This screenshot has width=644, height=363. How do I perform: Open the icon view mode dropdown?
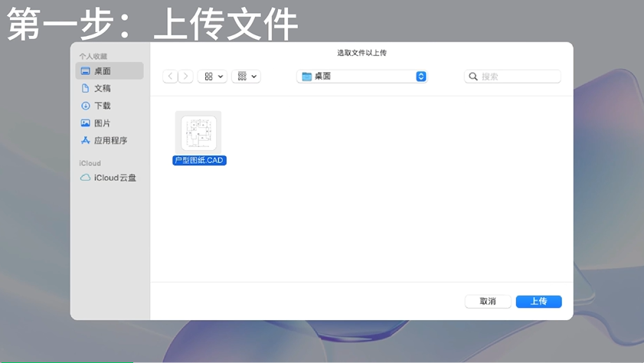[212, 77]
